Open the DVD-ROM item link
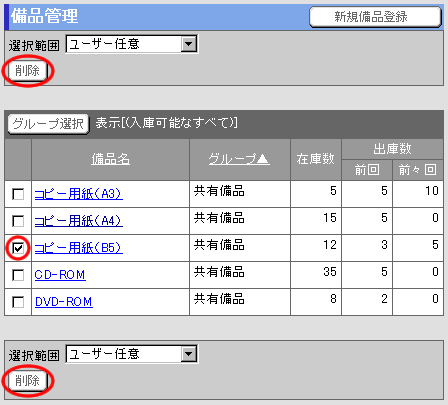This screenshot has width=448, height=405. pyautogui.click(x=64, y=302)
